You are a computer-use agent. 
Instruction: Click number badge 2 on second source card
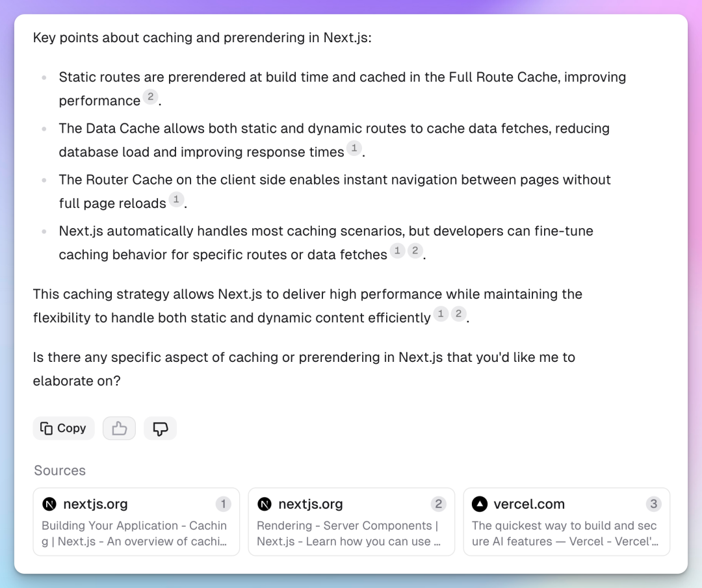click(438, 504)
